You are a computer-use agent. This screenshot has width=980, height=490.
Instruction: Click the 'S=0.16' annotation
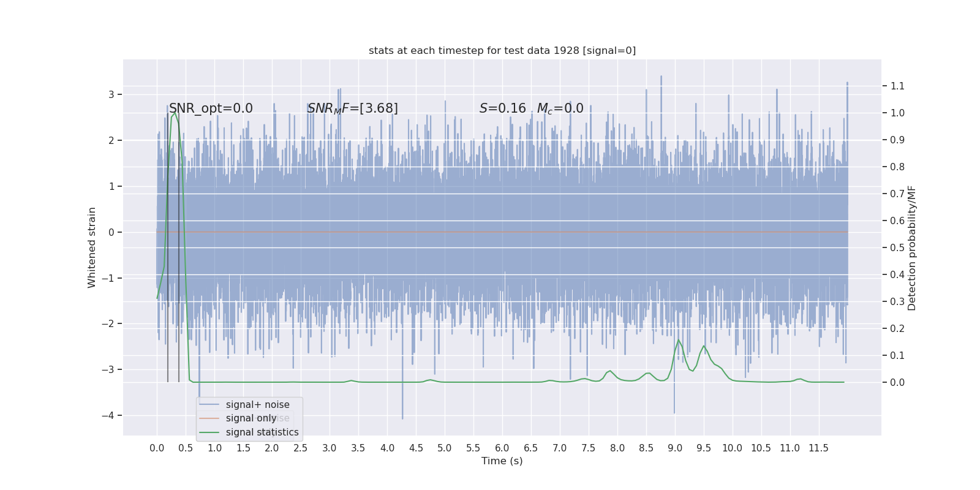tap(503, 108)
